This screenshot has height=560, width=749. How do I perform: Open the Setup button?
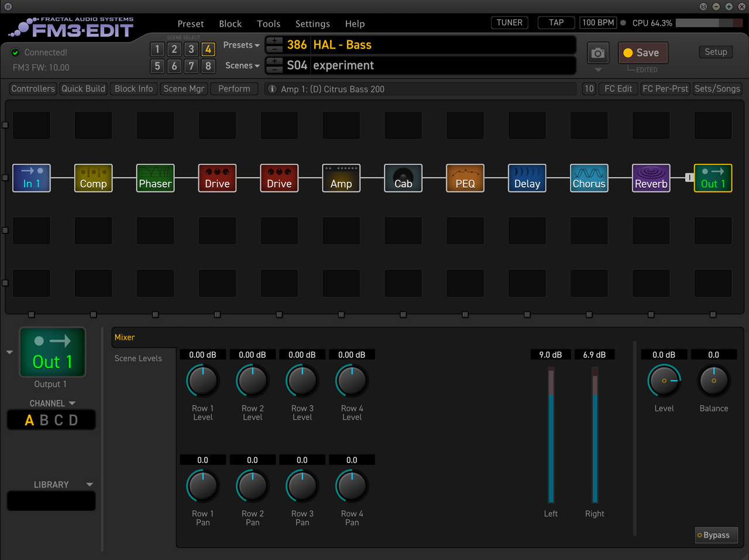(716, 52)
